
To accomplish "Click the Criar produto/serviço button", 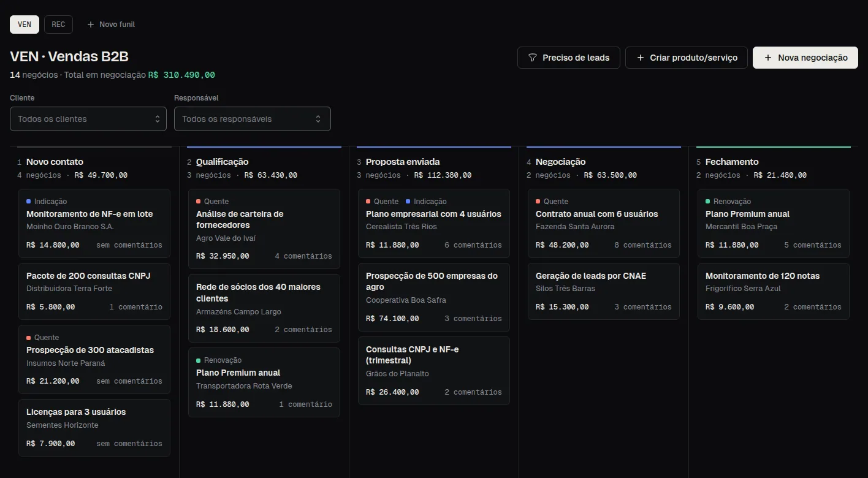I will tap(687, 58).
